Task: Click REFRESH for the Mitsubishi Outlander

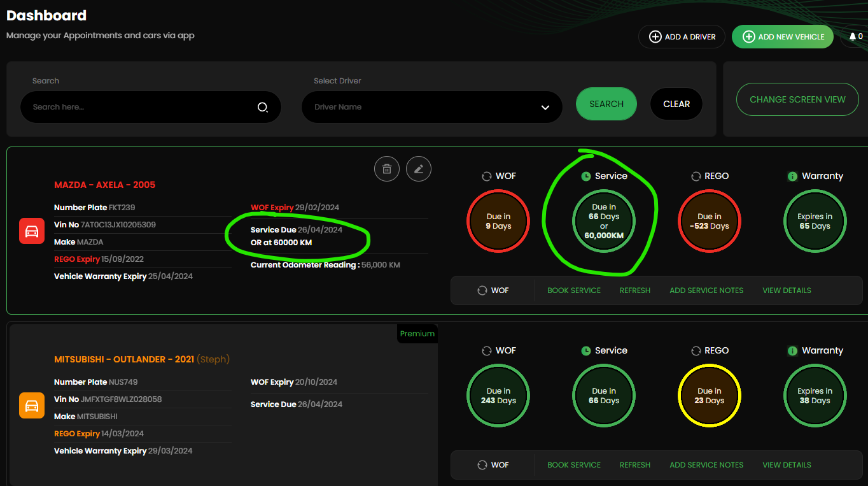Action: [635, 465]
